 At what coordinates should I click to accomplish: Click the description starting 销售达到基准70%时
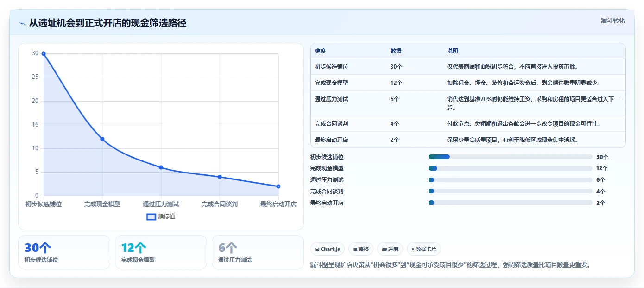pos(533,103)
